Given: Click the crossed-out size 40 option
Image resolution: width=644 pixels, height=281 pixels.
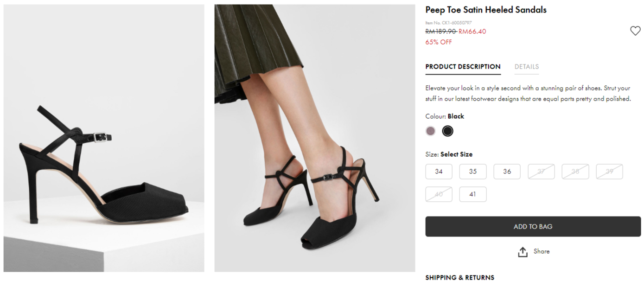Looking at the screenshot, I should [x=439, y=194].
